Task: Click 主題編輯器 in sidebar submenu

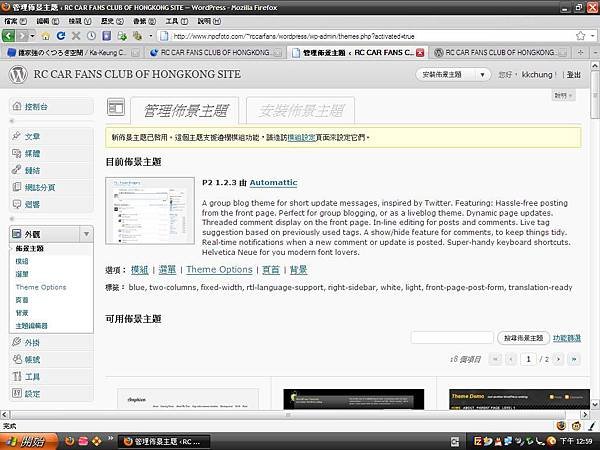Action: pyautogui.click(x=31, y=326)
